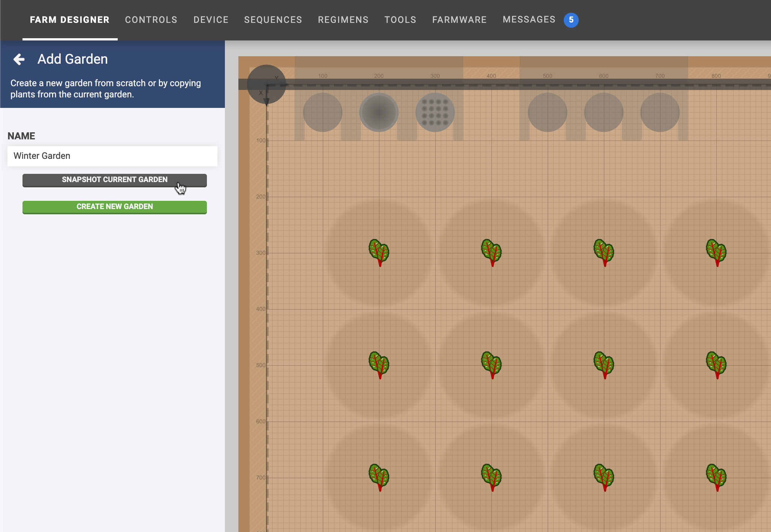This screenshot has height=532, width=771.
Task: Select the top-left Swiss chard plant
Action: pyautogui.click(x=379, y=252)
